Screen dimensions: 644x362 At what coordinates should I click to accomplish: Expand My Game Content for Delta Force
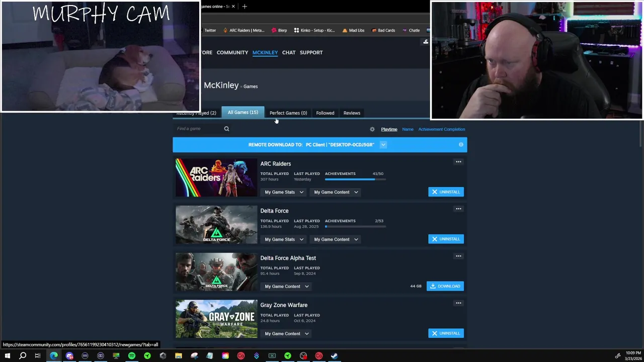point(336,239)
